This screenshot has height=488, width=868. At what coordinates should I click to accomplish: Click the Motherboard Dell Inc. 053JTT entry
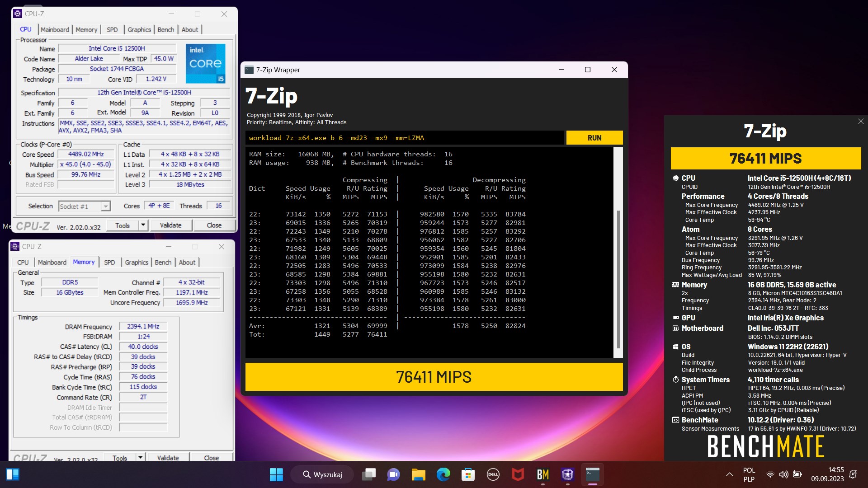click(x=773, y=328)
